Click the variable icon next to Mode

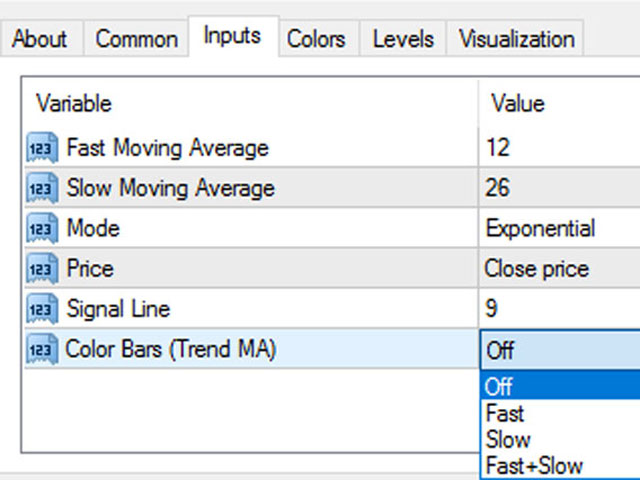(x=42, y=229)
